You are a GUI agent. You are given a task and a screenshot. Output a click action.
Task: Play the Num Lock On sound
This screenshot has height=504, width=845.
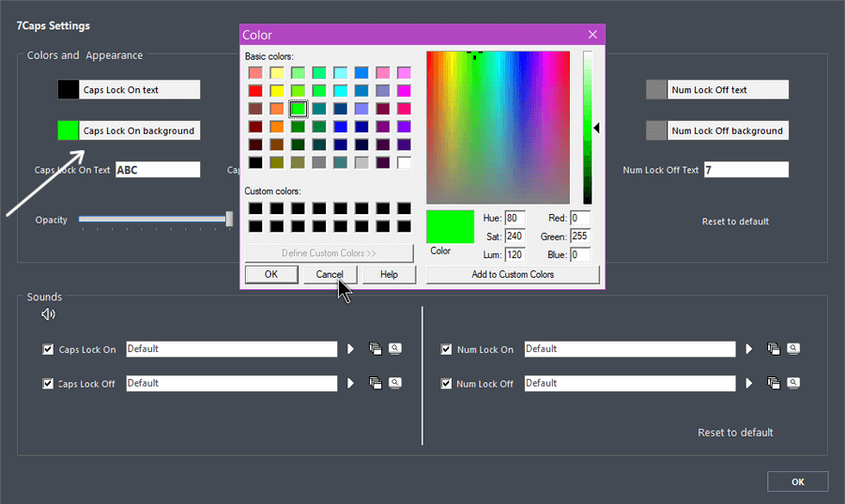(x=749, y=349)
